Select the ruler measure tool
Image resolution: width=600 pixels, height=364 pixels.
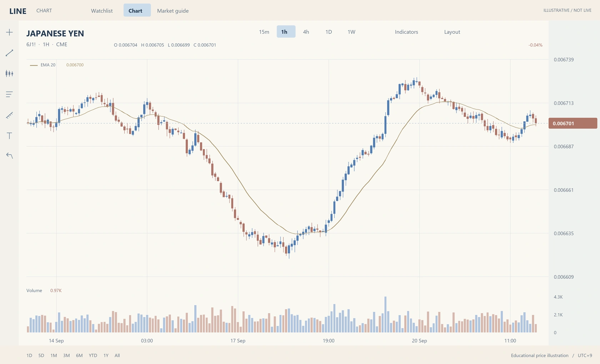click(10, 115)
